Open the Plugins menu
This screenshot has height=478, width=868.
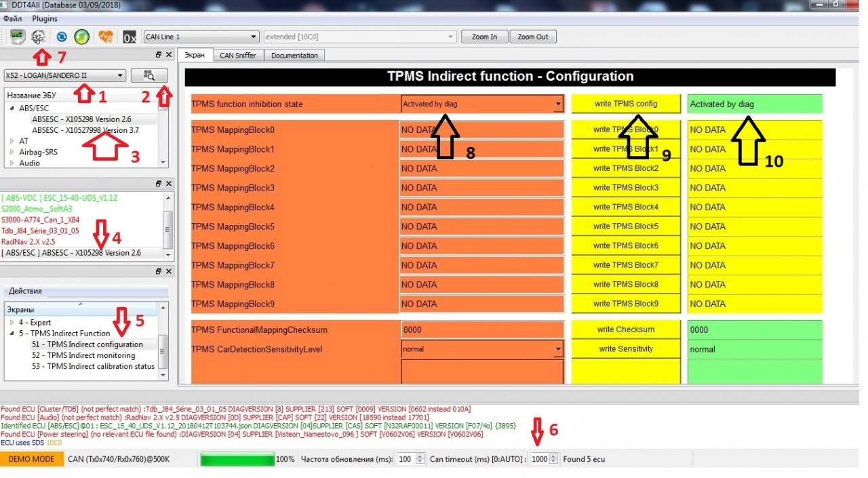click(x=45, y=19)
